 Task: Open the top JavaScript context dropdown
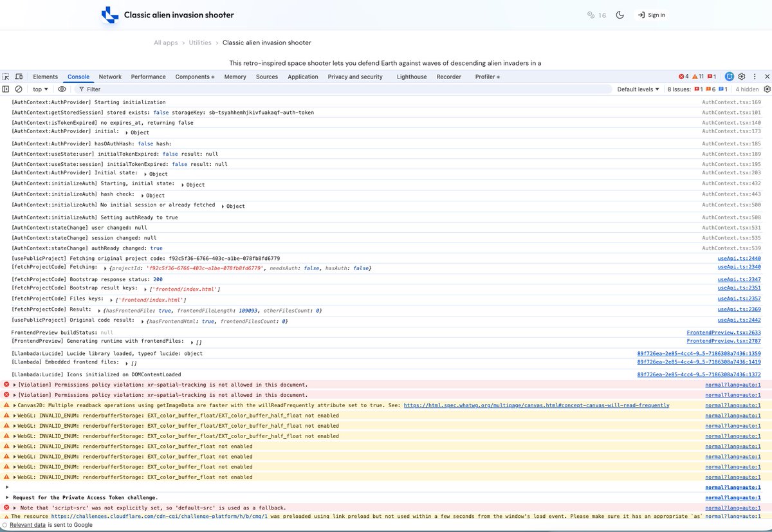point(41,89)
